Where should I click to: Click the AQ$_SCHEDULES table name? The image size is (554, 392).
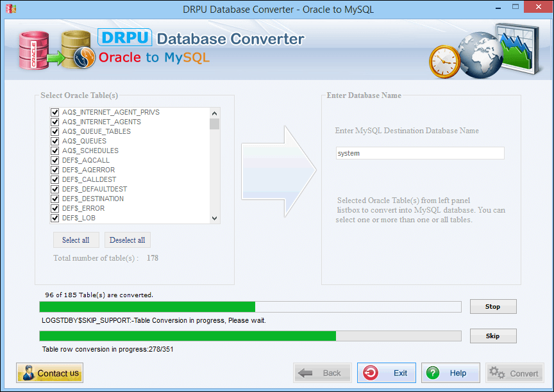tap(90, 151)
